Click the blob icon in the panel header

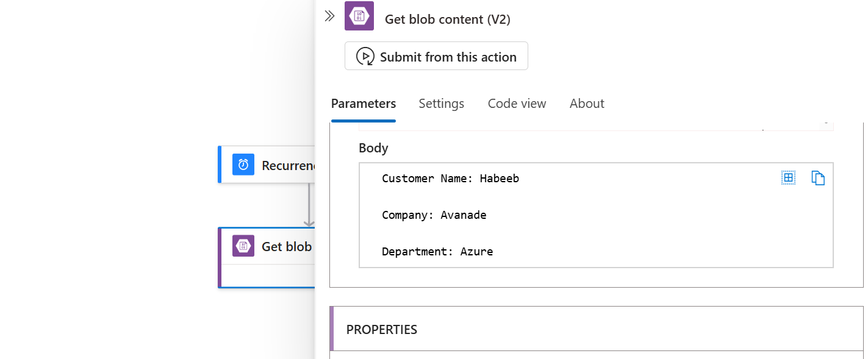359,16
